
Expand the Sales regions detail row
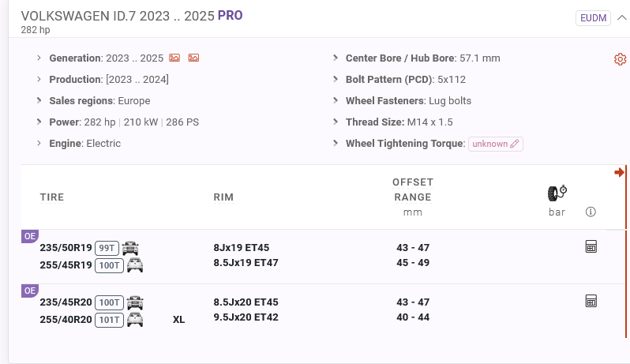(39, 101)
